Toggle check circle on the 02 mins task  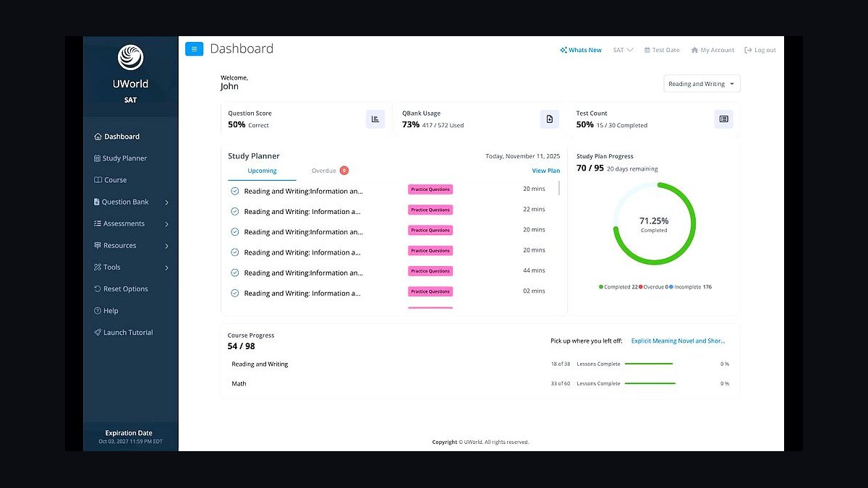234,294
